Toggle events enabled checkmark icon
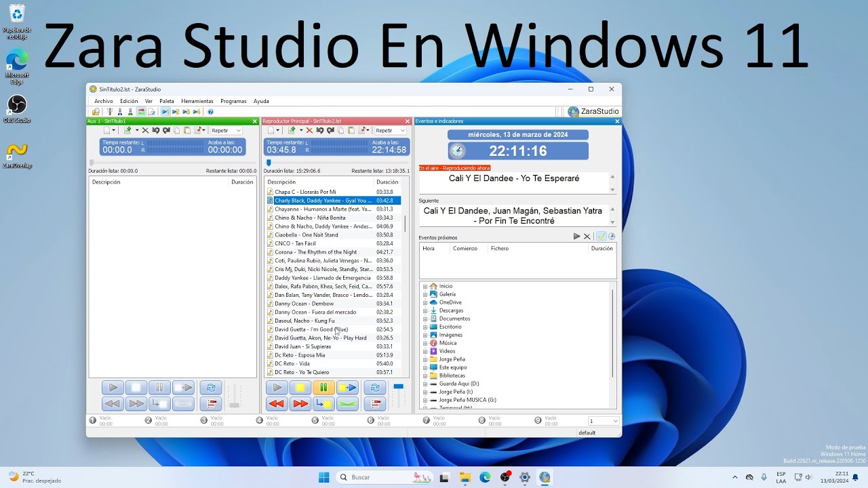 coord(601,237)
